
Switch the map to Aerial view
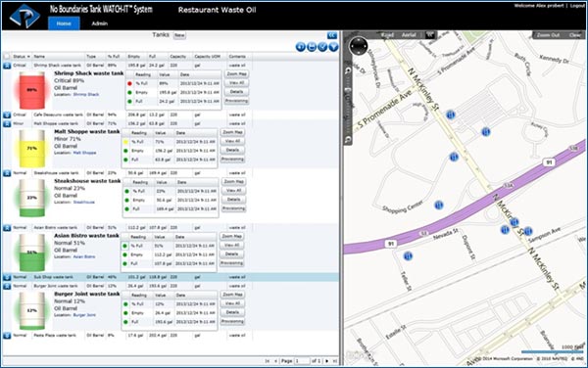(409, 35)
